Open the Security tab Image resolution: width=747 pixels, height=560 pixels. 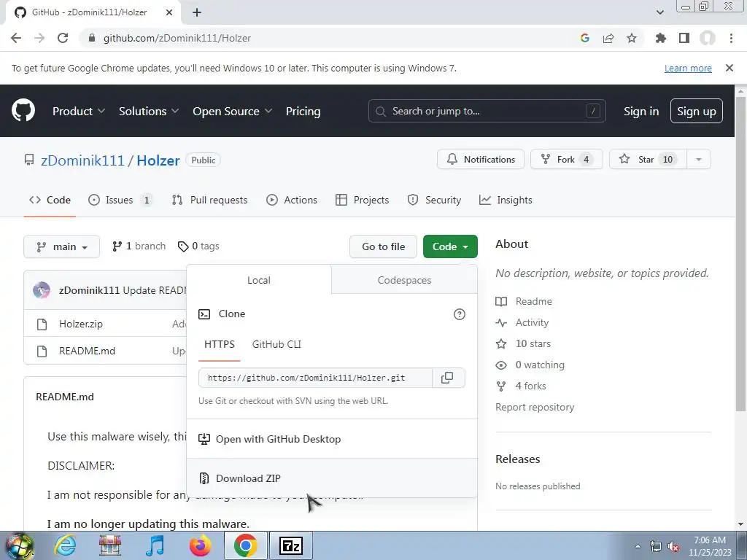[435, 200]
